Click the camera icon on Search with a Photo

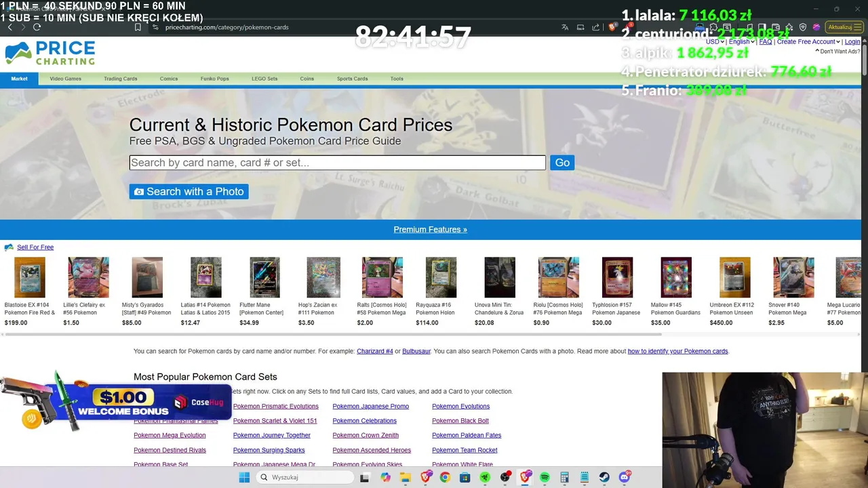[139, 192]
